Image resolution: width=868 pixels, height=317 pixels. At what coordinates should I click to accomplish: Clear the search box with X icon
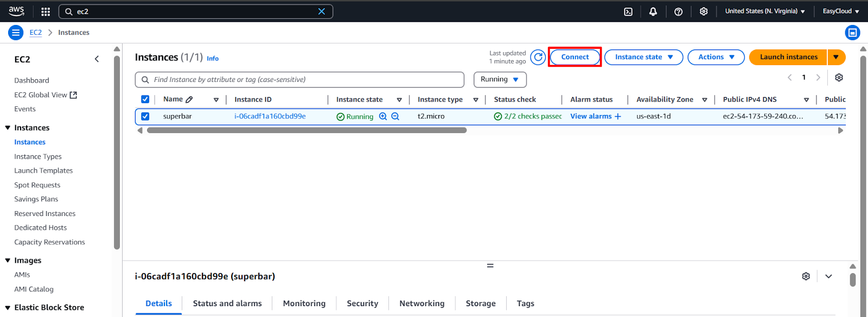[322, 11]
